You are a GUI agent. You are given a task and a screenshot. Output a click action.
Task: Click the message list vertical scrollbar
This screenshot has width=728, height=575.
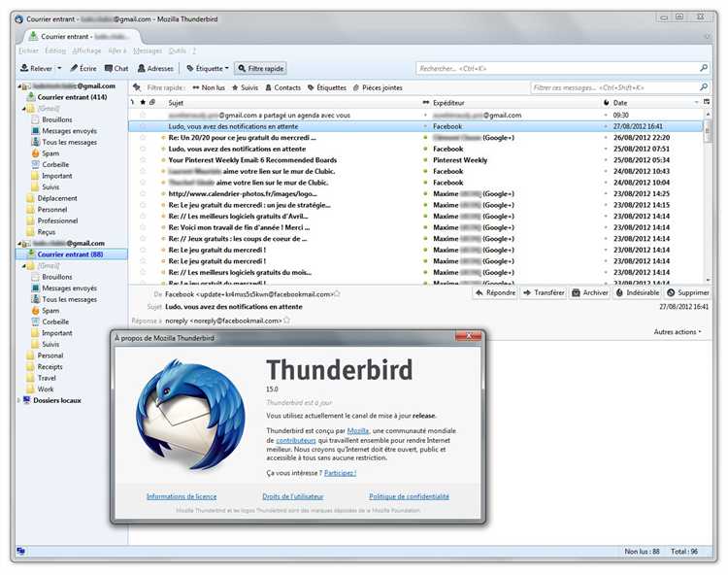click(x=708, y=195)
